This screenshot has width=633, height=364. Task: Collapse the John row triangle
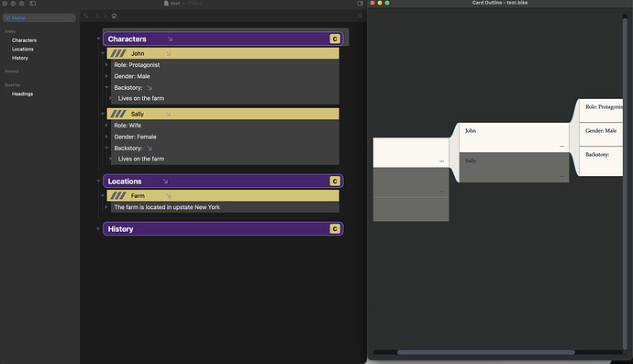click(x=103, y=53)
